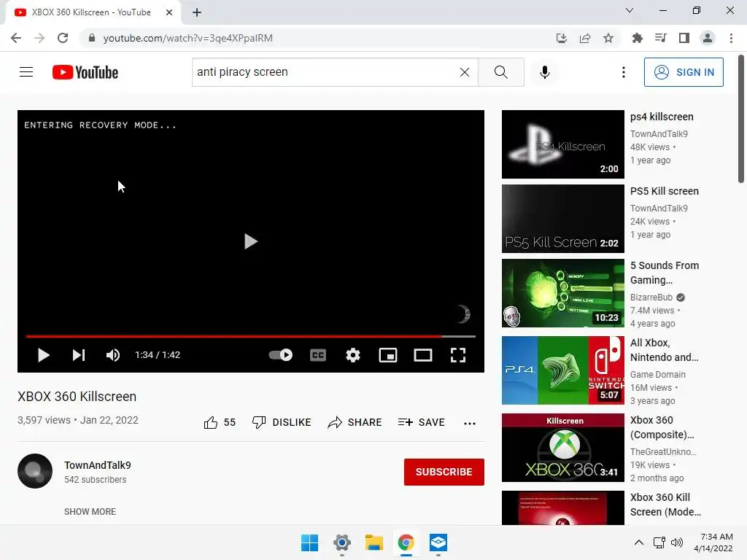
Task: Open the Chrome three-dot menu
Action: [x=731, y=38]
